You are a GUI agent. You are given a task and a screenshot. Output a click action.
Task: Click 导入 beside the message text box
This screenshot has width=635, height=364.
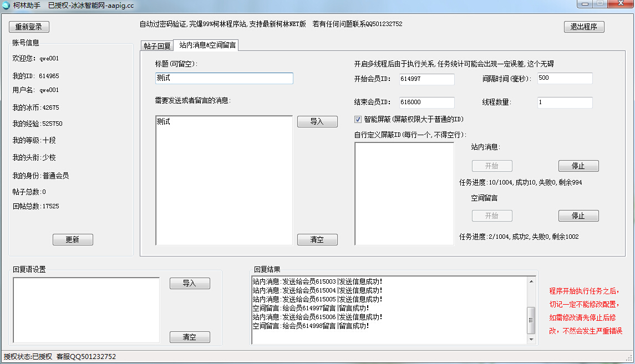click(317, 121)
